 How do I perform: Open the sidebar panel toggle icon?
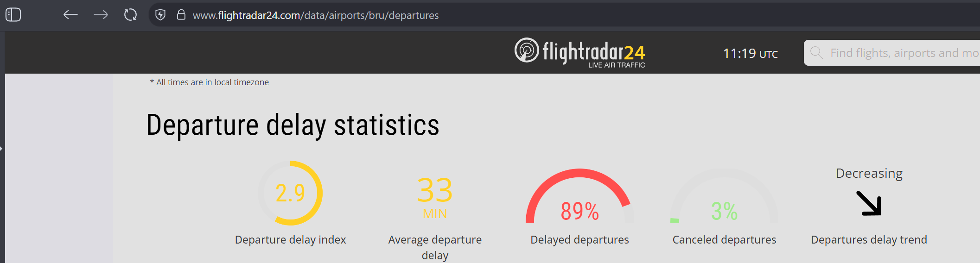click(x=13, y=15)
